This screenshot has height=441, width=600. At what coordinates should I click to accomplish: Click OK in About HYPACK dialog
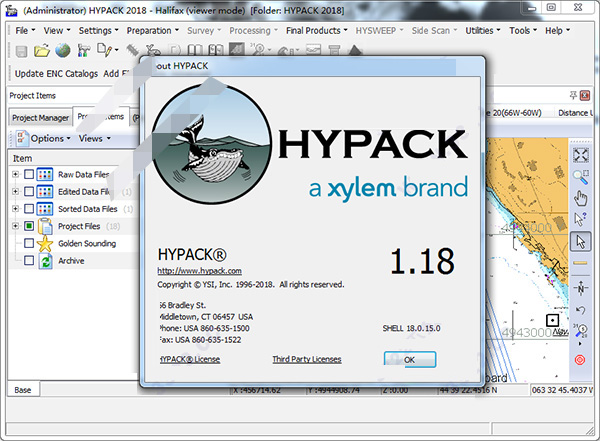pyautogui.click(x=410, y=360)
